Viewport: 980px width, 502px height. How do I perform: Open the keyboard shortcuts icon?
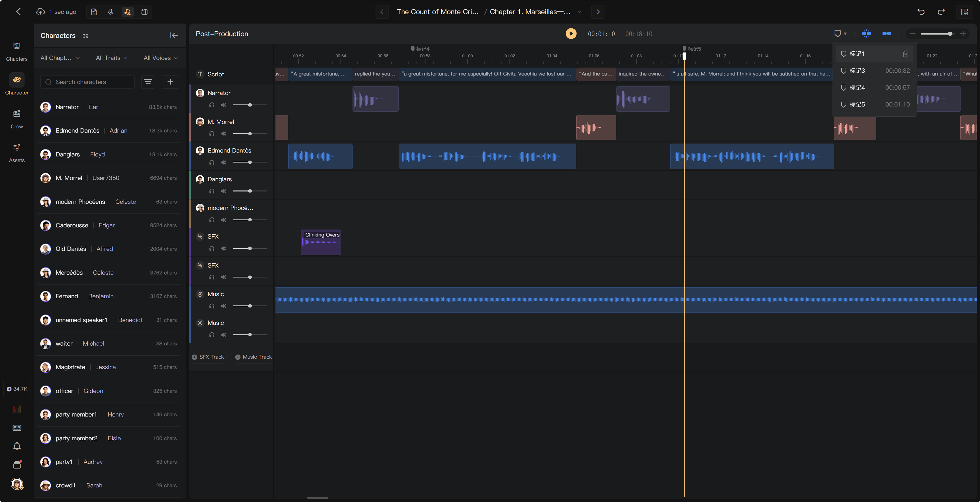[x=17, y=428]
